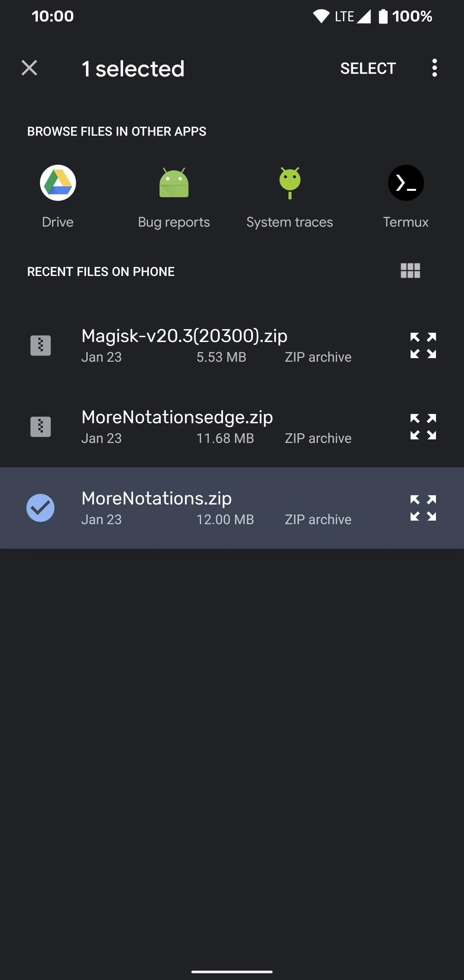Tap the MoreNotations.zip file name
This screenshot has height=980, width=464.
[x=157, y=498]
